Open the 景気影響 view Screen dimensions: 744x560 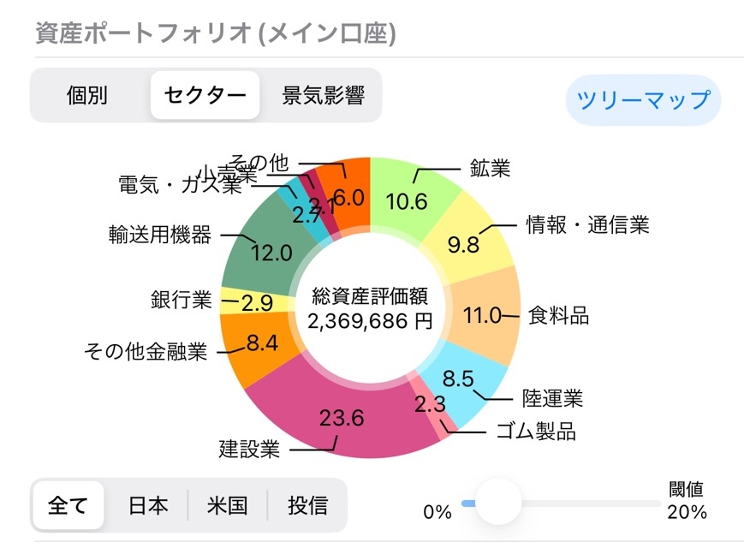(324, 96)
